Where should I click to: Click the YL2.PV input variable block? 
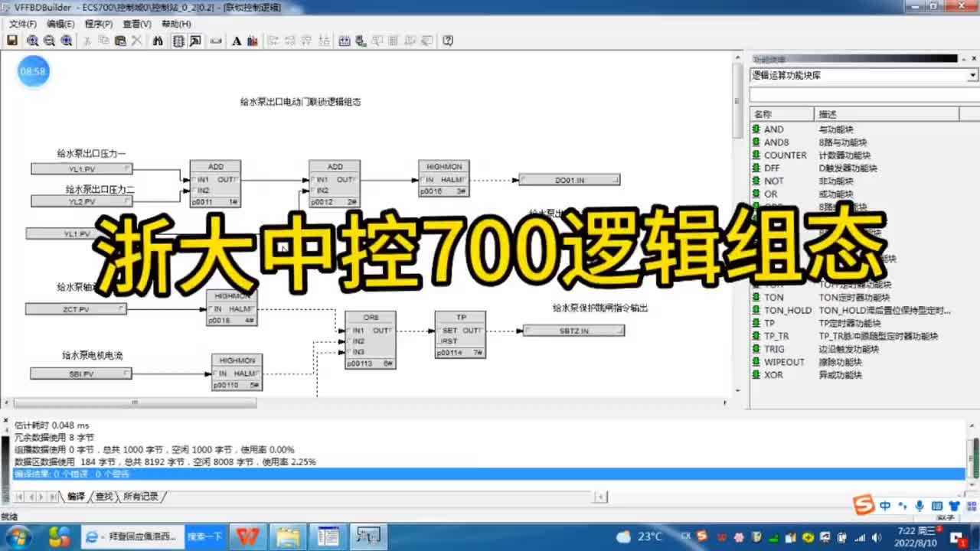(x=81, y=201)
